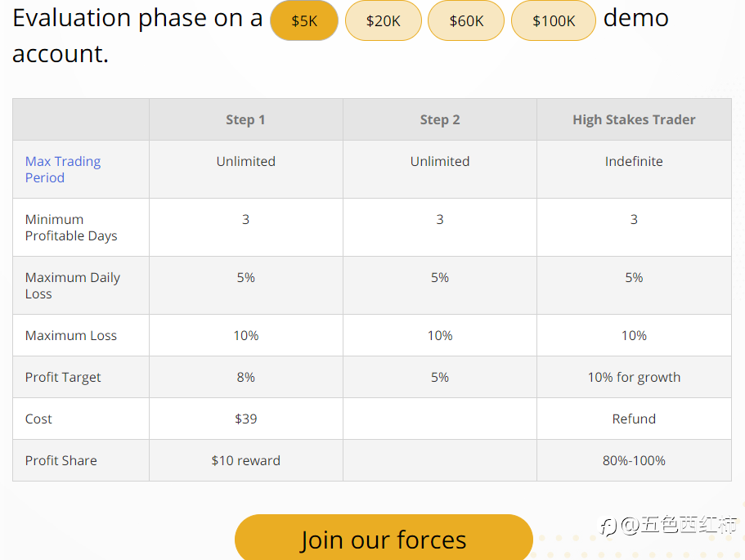Click the 8% profit target in Step 1
Screen dimensions: 745x560
point(245,377)
